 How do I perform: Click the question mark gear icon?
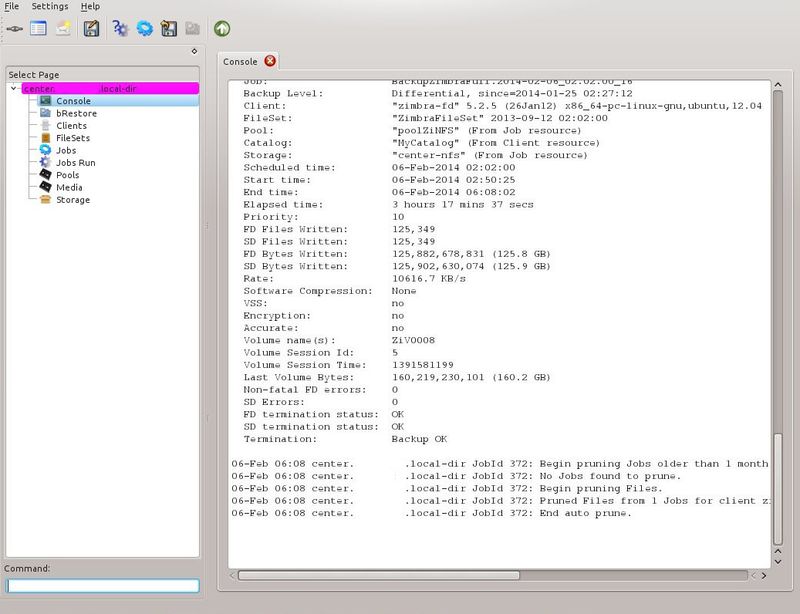coord(120,29)
